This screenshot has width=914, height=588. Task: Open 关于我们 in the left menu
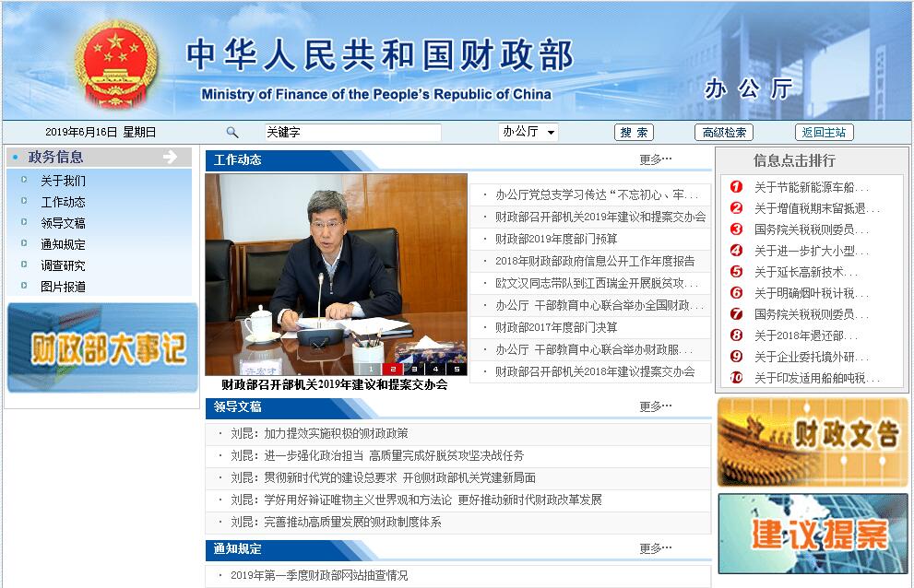pos(63,181)
